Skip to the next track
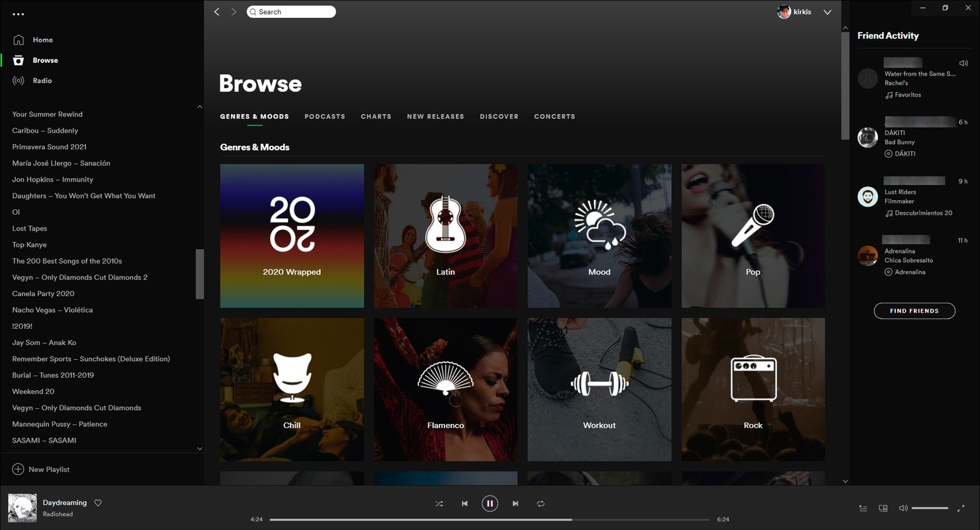The image size is (980, 530). coord(515,503)
